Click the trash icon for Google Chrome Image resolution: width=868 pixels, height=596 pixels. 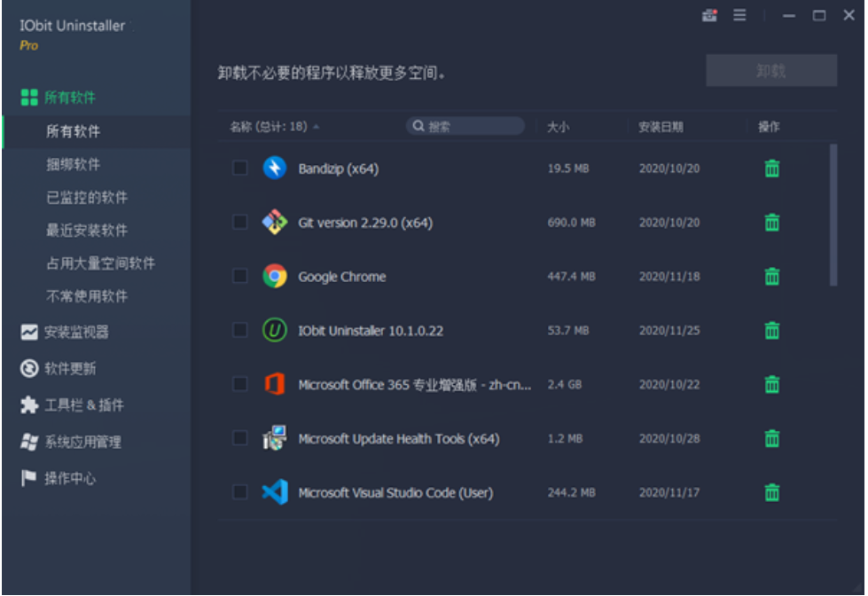click(771, 277)
